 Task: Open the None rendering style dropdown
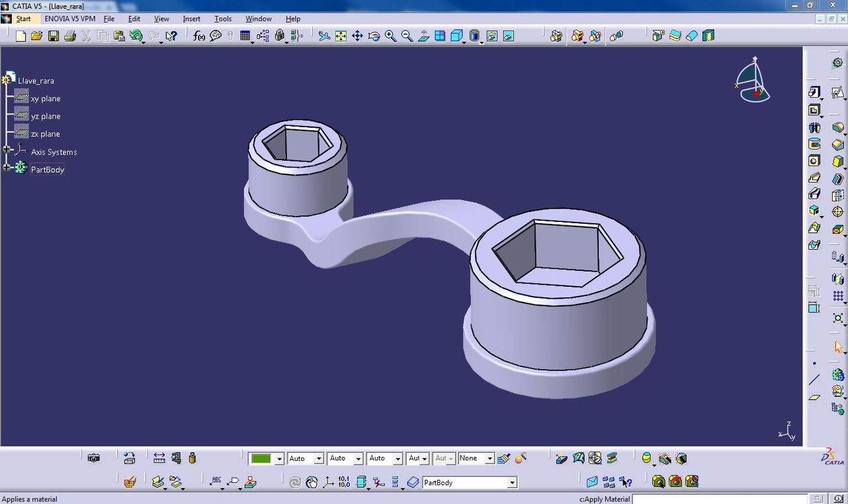489,458
